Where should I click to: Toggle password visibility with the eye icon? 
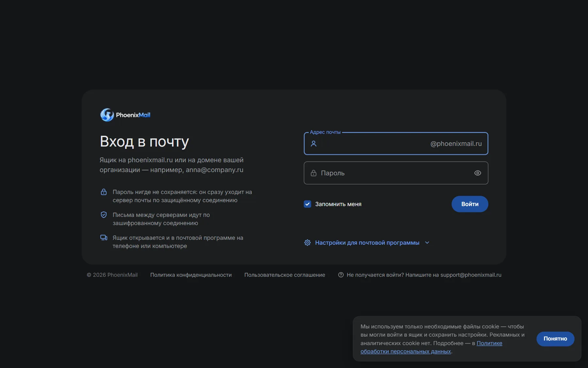pos(478,173)
